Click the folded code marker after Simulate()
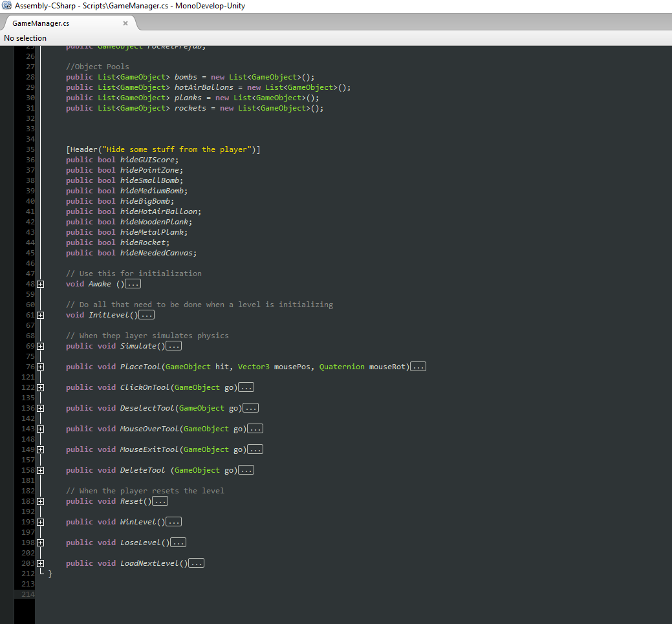Screen dimensions: 672x624 (x=173, y=346)
